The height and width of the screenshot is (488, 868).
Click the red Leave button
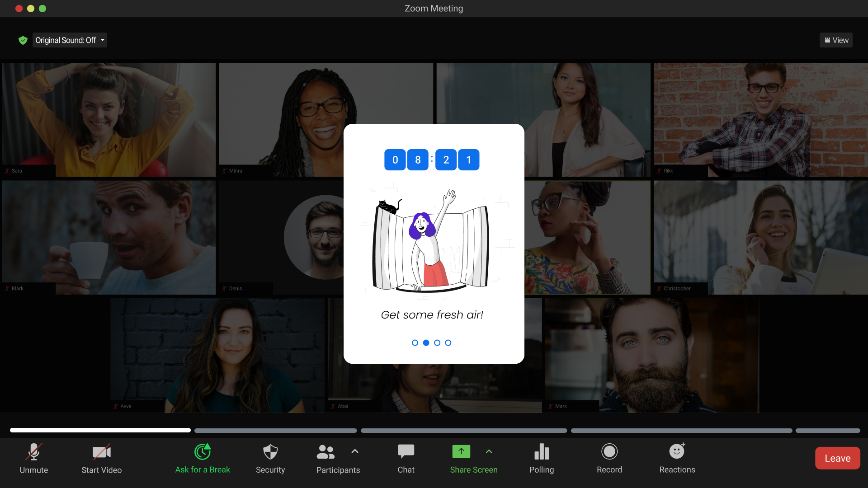click(837, 458)
